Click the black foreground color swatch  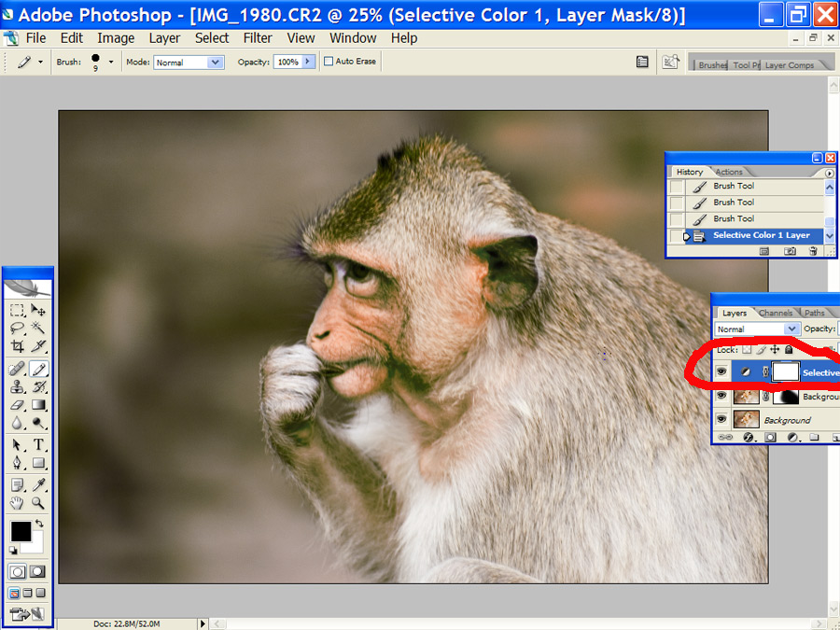click(x=20, y=531)
